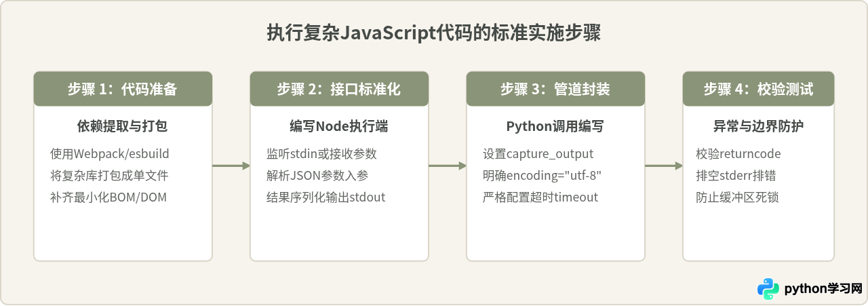Click the line 补齐最小化BOM/DOM
Screen dimensions: 868x306
click(108, 198)
